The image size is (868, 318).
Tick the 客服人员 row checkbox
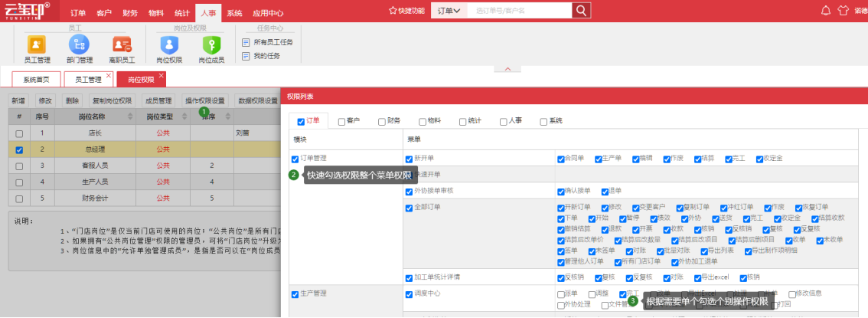click(x=19, y=166)
